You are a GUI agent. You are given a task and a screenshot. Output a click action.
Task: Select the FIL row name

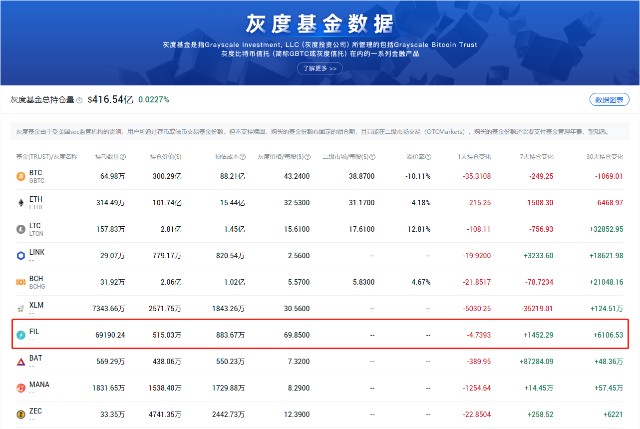coord(34,332)
